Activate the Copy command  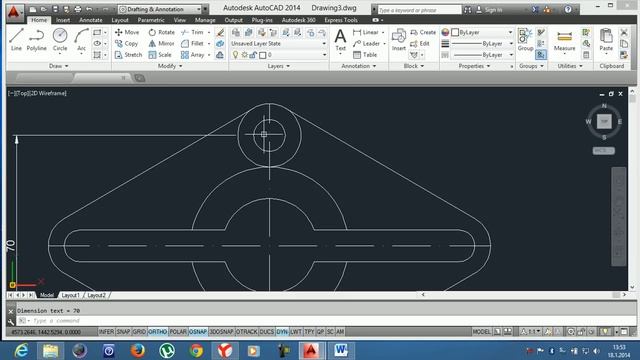click(126, 43)
